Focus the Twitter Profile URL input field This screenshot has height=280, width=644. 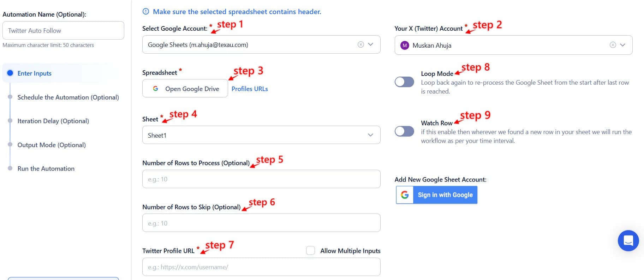(261, 267)
